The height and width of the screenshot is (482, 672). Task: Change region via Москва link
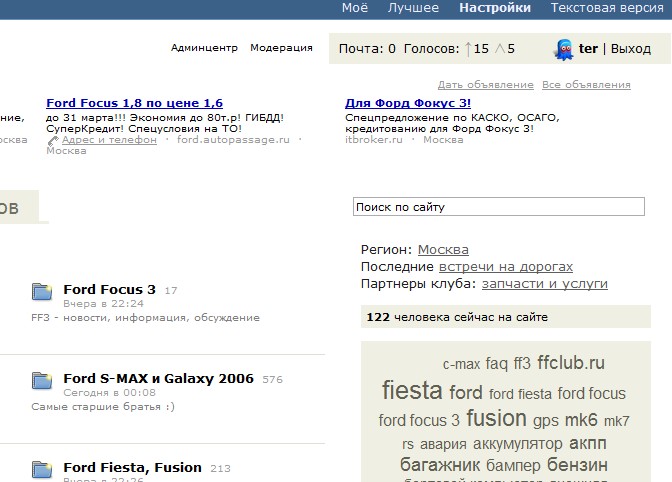(x=443, y=250)
